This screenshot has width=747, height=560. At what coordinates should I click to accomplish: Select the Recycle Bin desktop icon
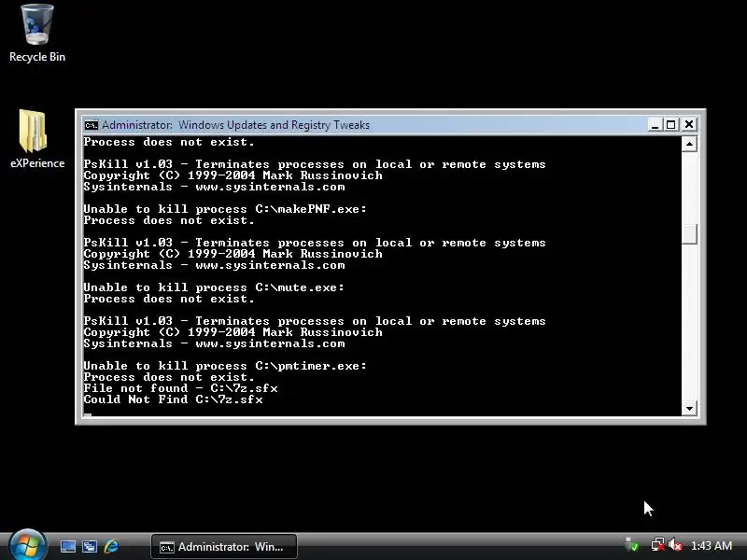click(x=37, y=33)
